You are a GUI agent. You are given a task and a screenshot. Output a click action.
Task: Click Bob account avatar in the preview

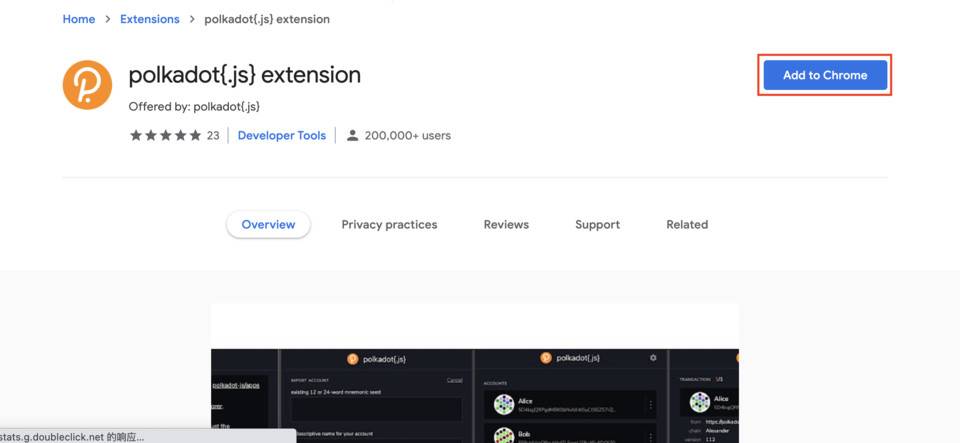pos(504,436)
